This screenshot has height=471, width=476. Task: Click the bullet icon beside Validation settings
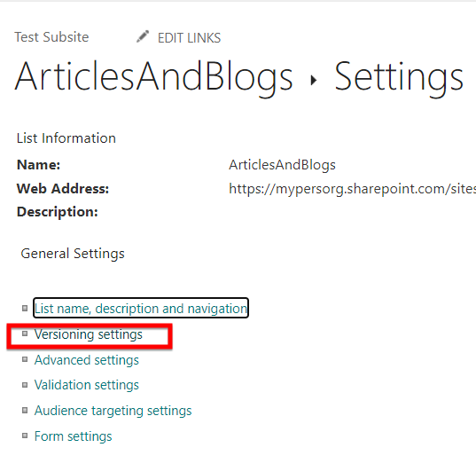[25, 385]
